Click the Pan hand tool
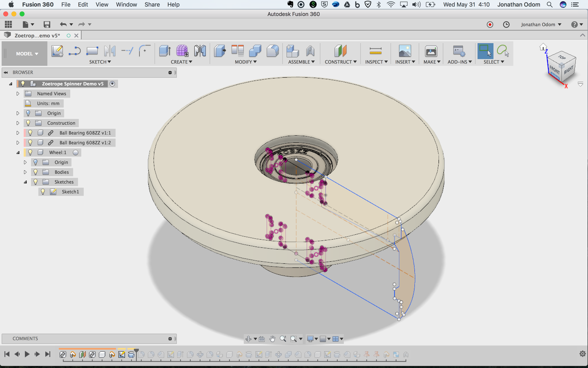 point(272,339)
